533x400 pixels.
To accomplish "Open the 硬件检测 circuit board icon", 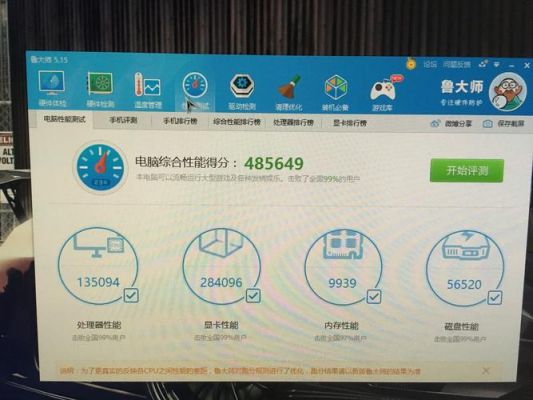I will 100,83.
